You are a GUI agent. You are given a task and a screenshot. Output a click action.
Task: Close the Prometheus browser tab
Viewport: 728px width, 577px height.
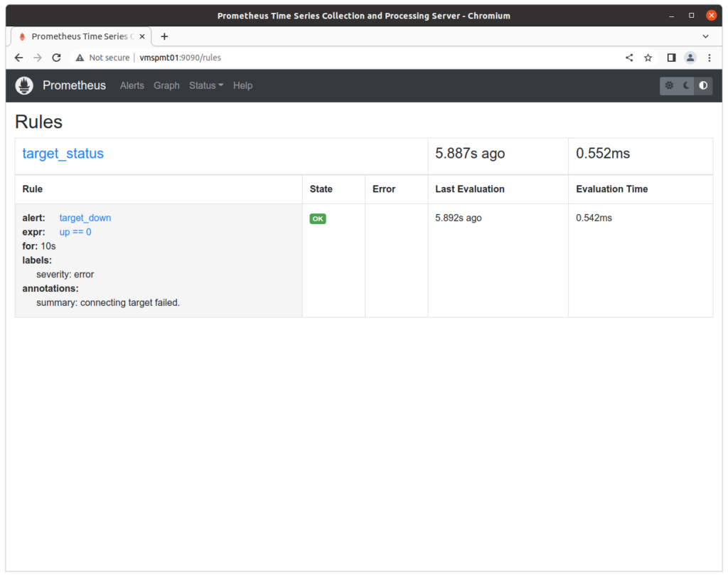142,36
